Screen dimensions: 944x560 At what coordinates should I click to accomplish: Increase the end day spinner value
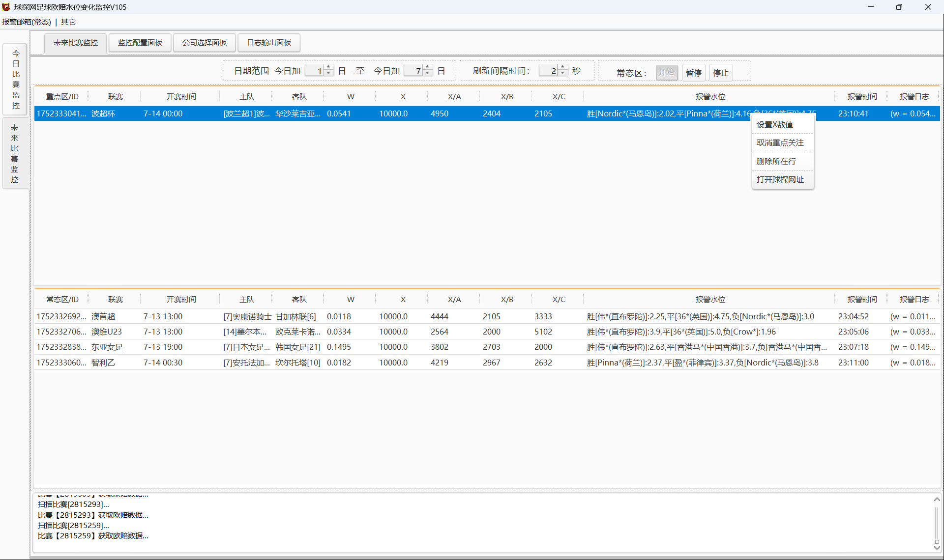(x=428, y=67)
